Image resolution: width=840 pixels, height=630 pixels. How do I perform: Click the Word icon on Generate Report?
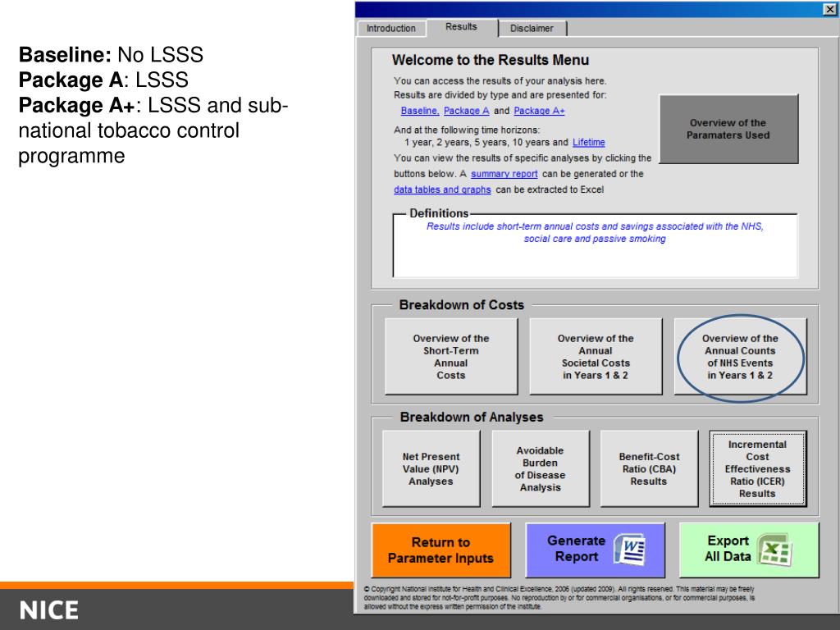pyautogui.click(x=630, y=550)
